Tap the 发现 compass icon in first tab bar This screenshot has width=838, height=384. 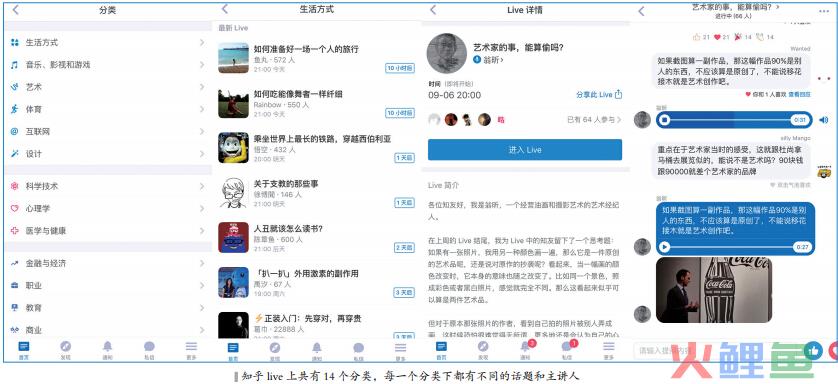[65, 347]
